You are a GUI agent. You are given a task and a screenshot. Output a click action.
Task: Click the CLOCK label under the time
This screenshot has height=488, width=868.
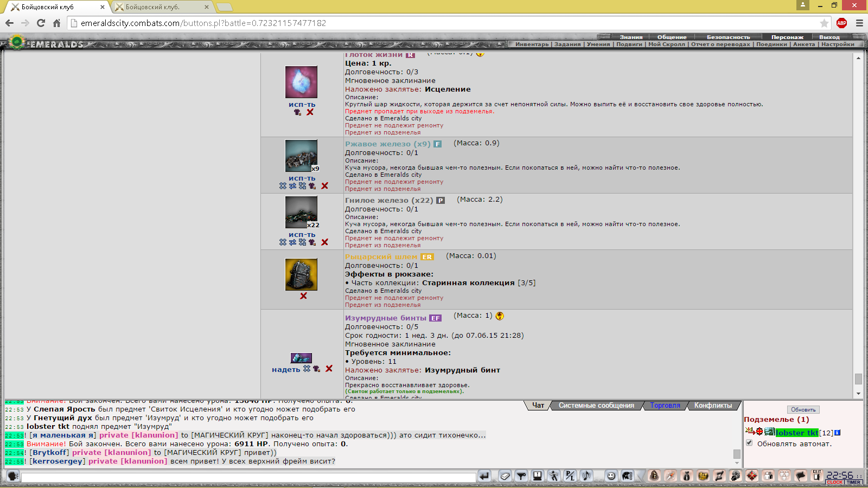click(835, 482)
